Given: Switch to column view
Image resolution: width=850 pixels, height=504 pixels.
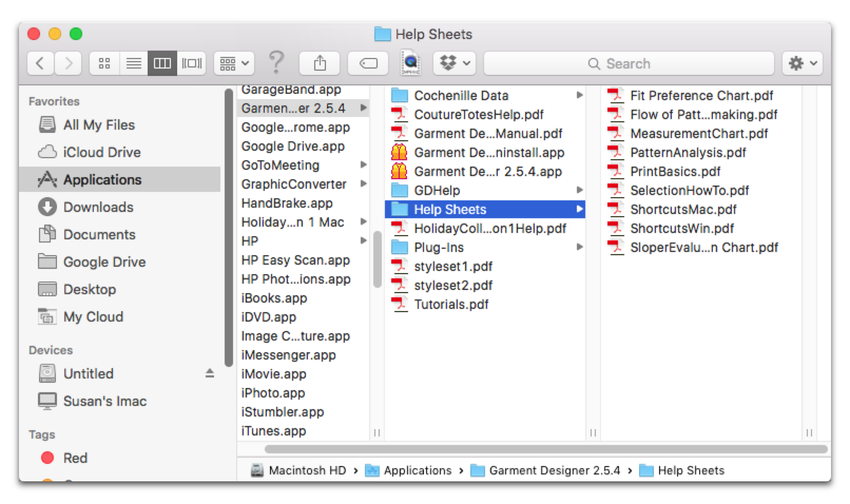Looking at the screenshot, I should (162, 64).
